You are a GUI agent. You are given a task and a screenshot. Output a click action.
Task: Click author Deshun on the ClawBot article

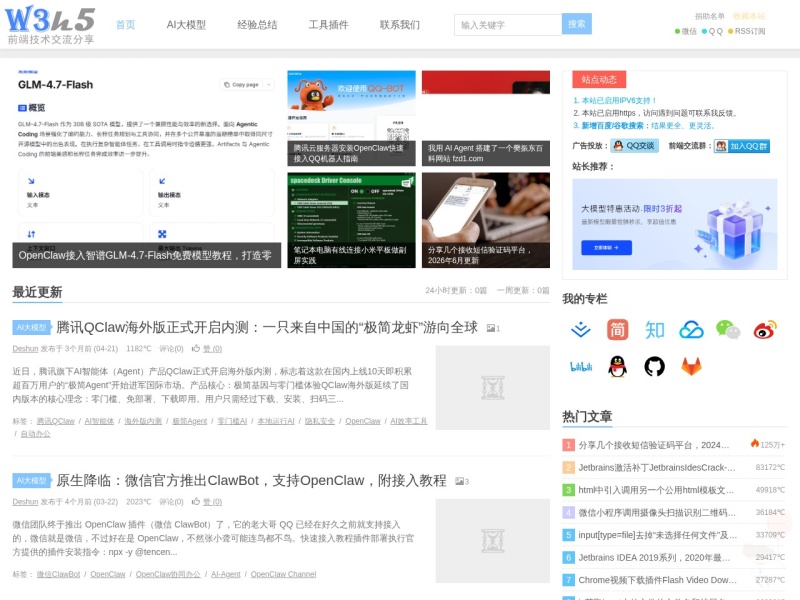(x=25, y=502)
